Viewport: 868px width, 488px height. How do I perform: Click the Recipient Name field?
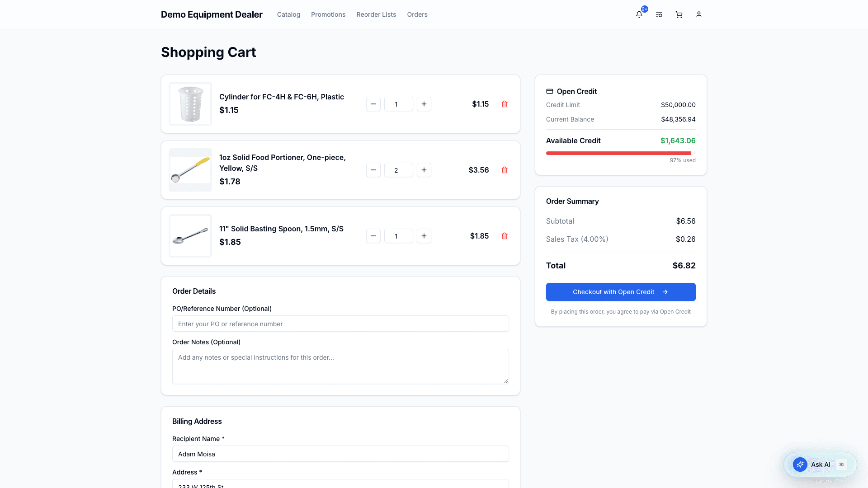tap(340, 454)
